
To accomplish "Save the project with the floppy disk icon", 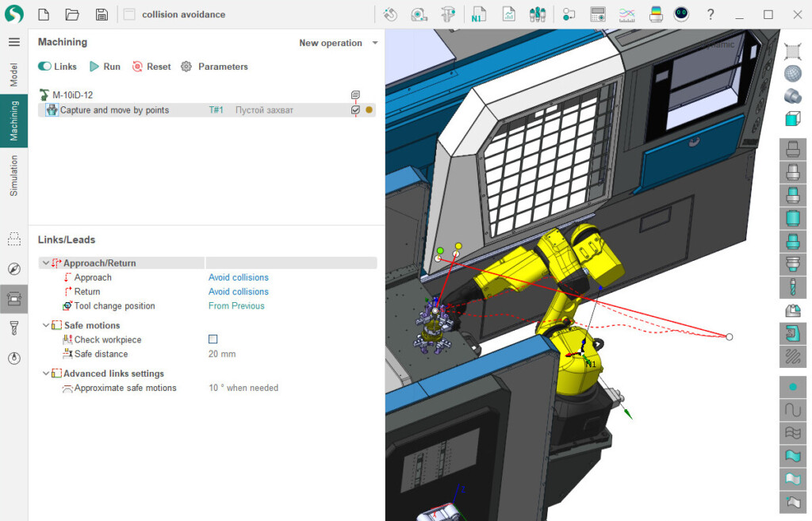I will coord(101,14).
